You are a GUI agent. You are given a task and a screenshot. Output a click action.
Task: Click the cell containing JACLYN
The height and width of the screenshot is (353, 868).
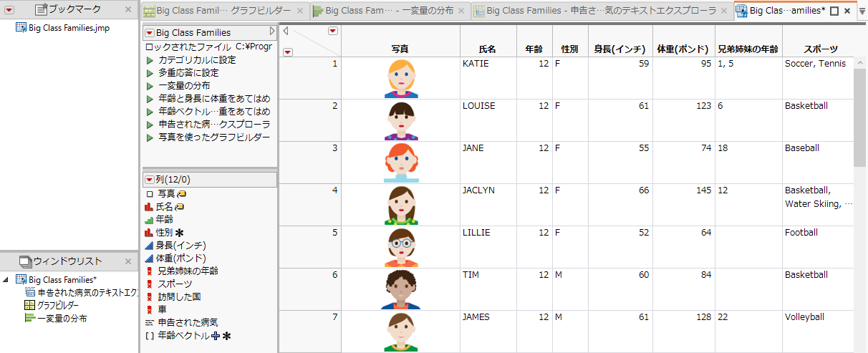[488, 205]
